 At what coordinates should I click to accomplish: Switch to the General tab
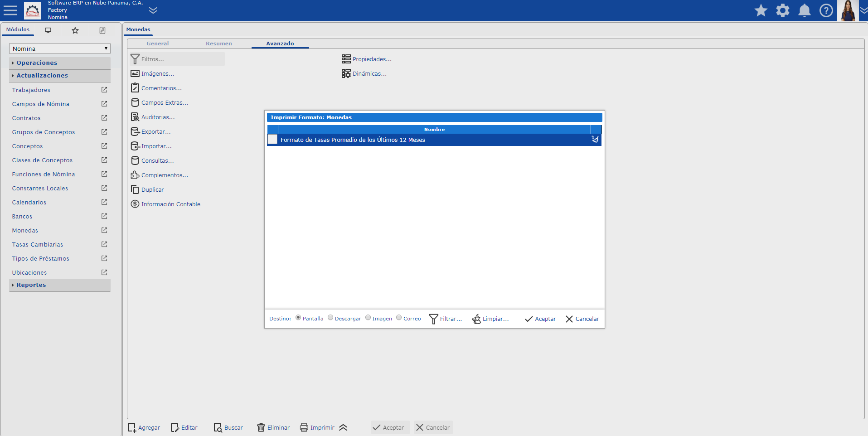(x=158, y=44)
